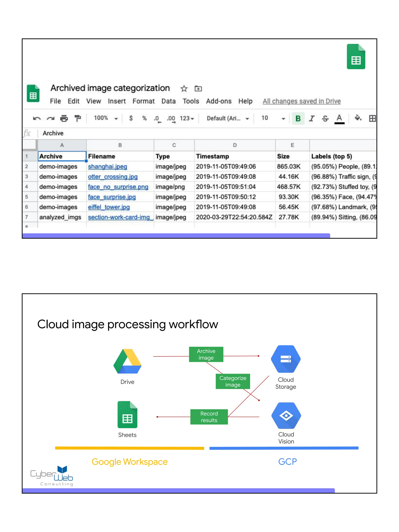The image size is (399, 532).
Task: Click the Record results box
Action: [x=209, y=417]
